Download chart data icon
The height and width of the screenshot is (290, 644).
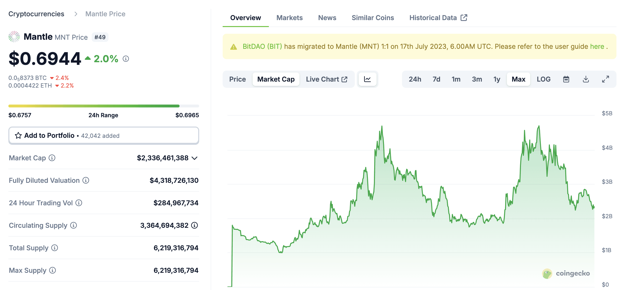[586, 79]
